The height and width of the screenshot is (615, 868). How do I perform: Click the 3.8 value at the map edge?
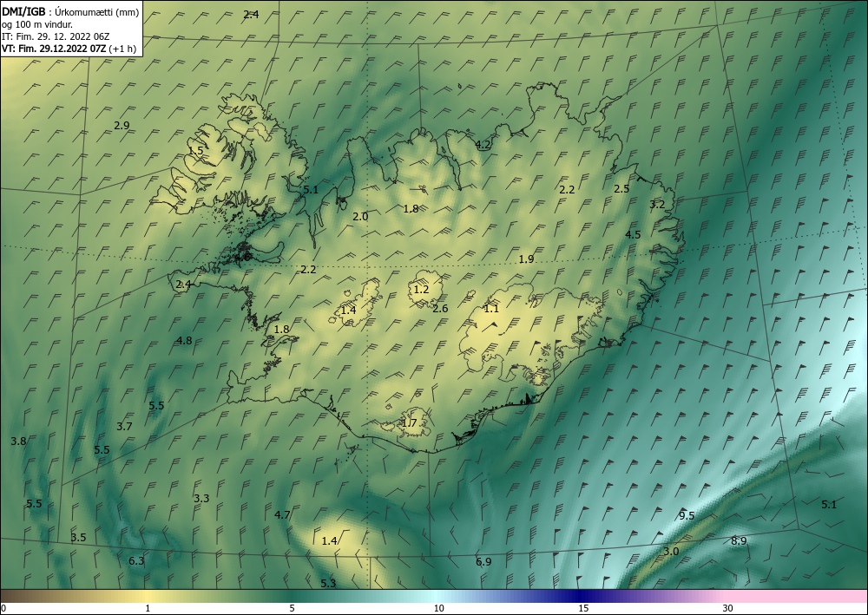pyautogui.click(x=18, y=442)
